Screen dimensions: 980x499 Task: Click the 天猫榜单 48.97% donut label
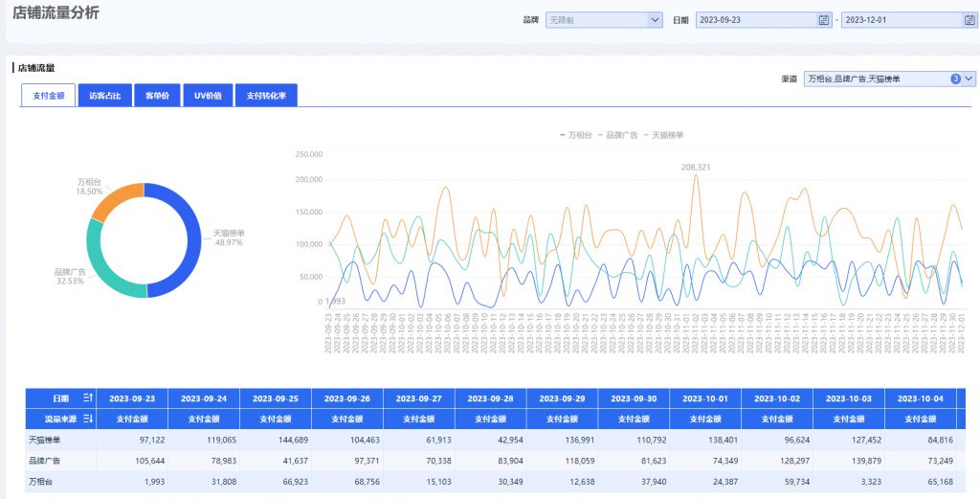[x=229, y=238]
